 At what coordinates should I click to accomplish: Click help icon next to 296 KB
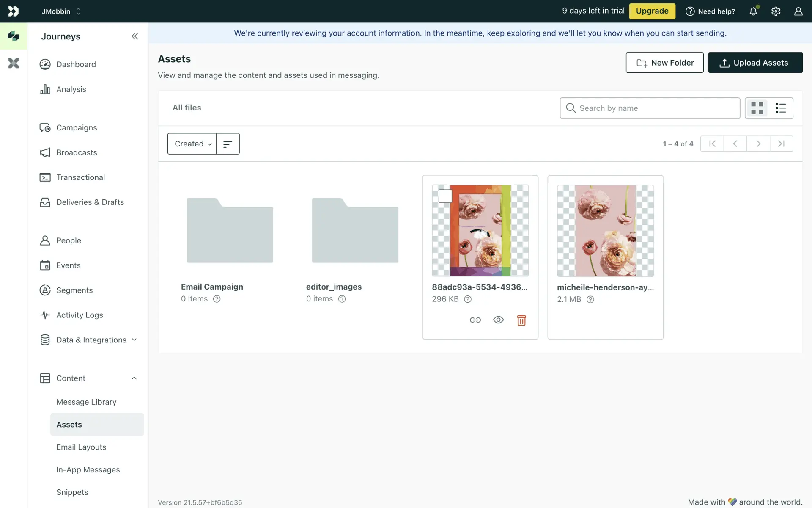coord(468,299)
